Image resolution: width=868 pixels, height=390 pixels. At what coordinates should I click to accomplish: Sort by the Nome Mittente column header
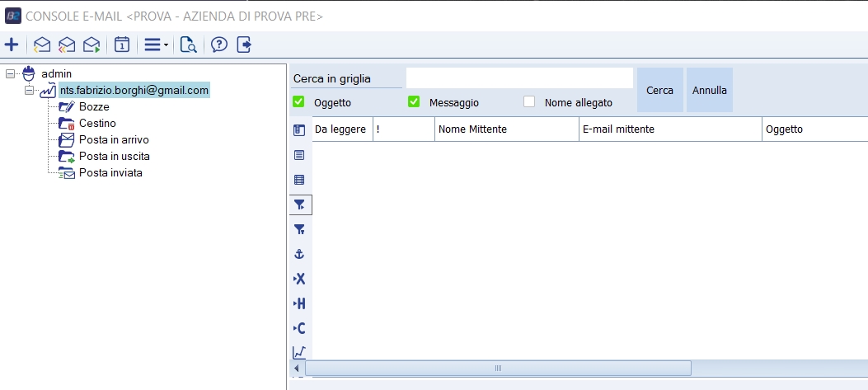click(x=507, y=129)
